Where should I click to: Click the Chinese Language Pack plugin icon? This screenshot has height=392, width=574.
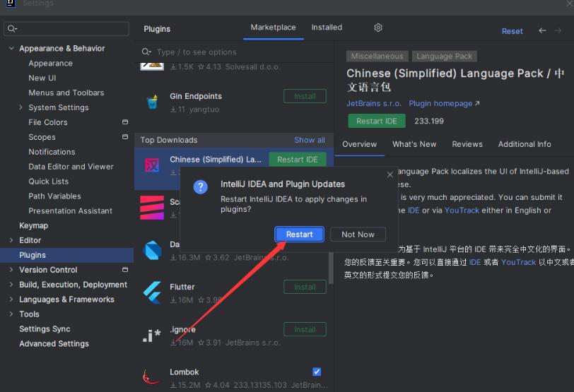pyautogui.click(x=152, y=165)
